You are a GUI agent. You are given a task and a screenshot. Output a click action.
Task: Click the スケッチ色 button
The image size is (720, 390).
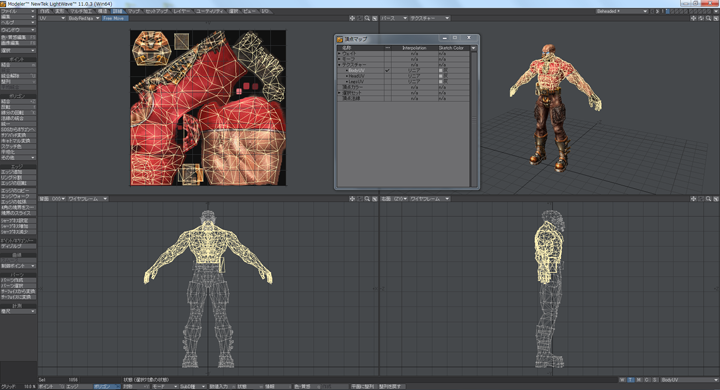[x=18, y=147]
